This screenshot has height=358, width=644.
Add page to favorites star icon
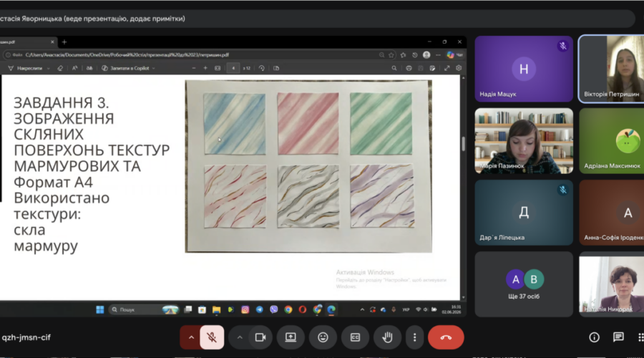(391, 54)
